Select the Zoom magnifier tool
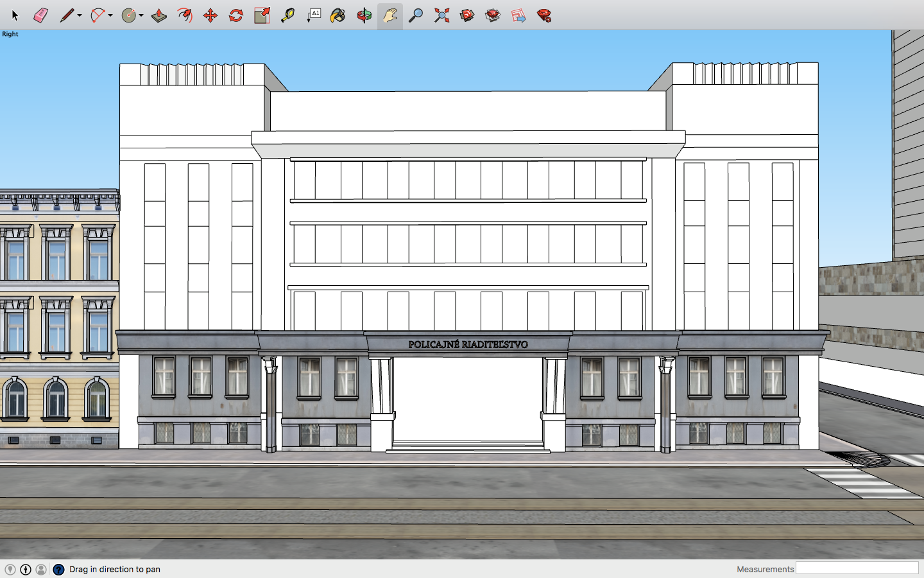 (416, 15)
